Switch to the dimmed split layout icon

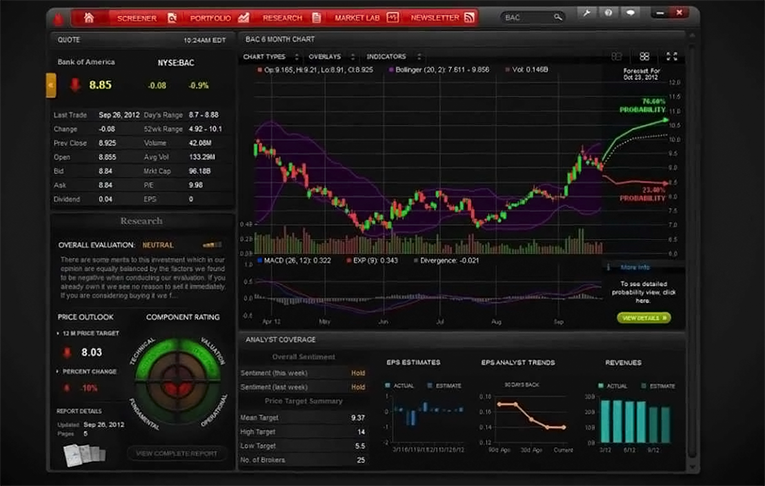pyautogui.click(x=617, y=57)
